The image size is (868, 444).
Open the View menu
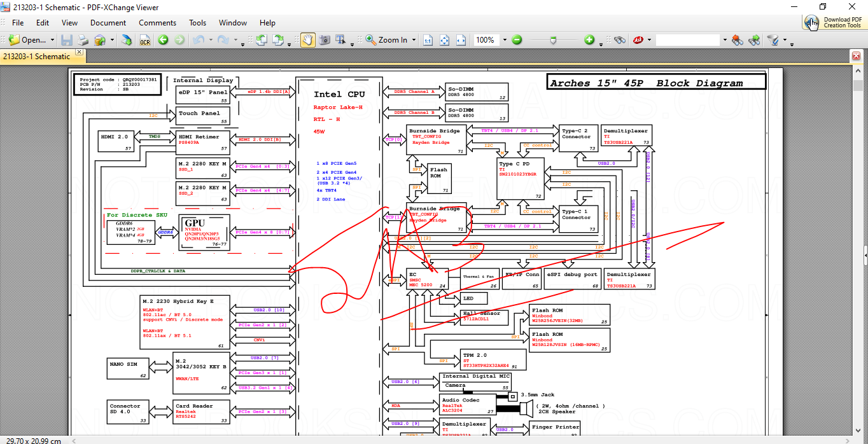(70, 22)
